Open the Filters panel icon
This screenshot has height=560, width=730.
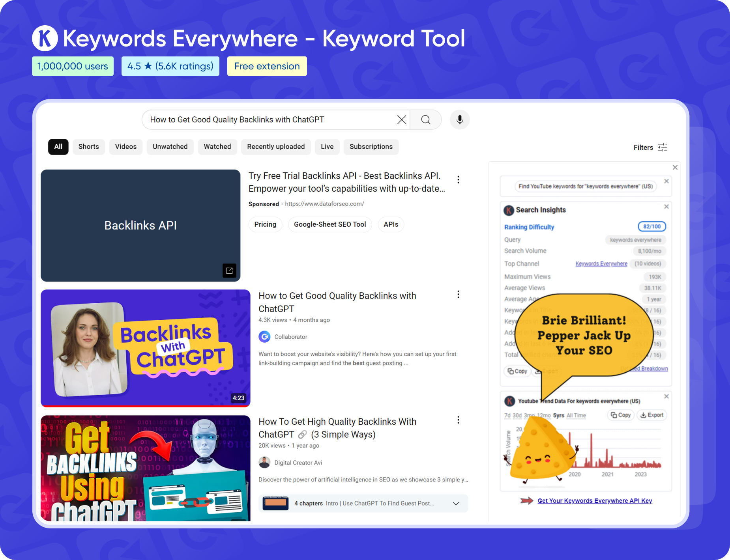coord(662,147)
